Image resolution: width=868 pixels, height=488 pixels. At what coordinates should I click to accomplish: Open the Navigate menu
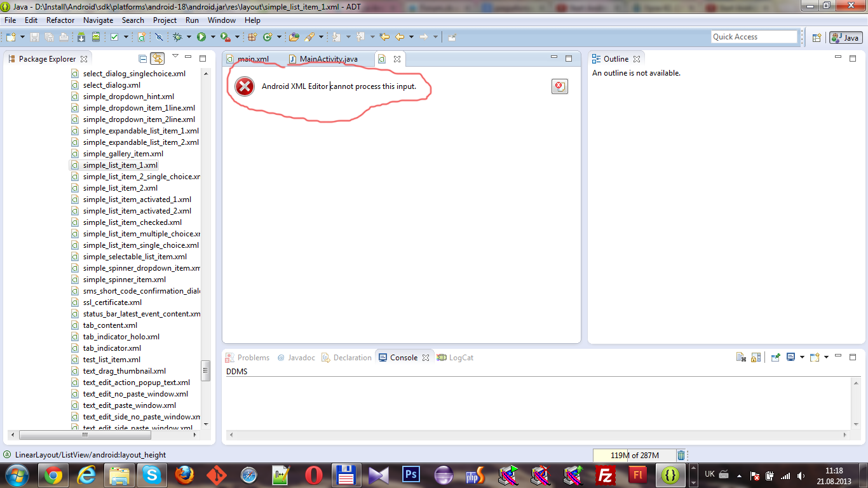98,20
